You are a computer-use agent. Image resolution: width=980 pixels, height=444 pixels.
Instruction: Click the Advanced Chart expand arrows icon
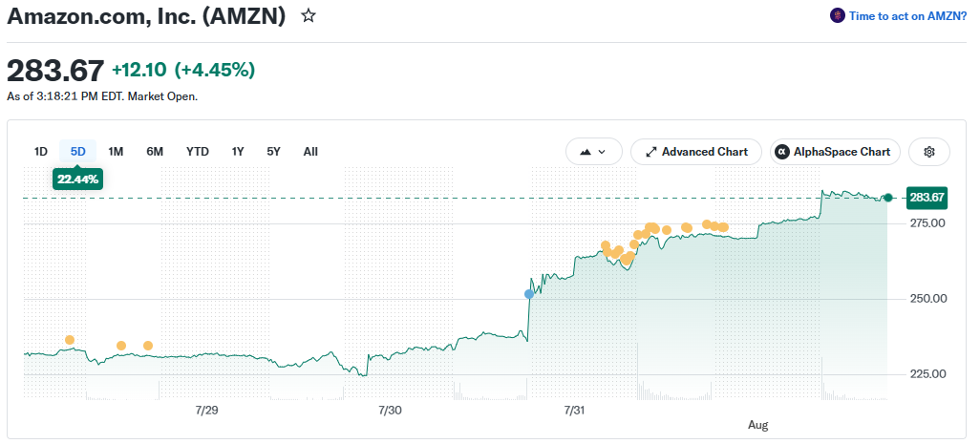tap(651, 152)
